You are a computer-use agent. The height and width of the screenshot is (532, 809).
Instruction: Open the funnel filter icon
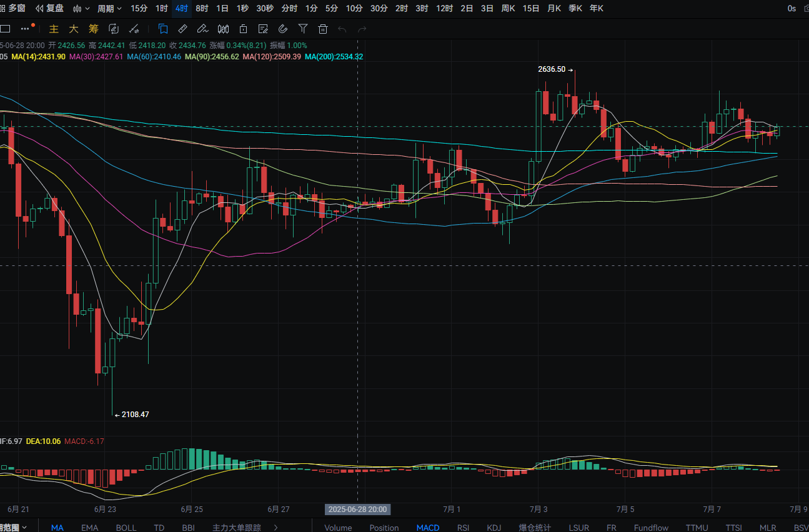303,29
